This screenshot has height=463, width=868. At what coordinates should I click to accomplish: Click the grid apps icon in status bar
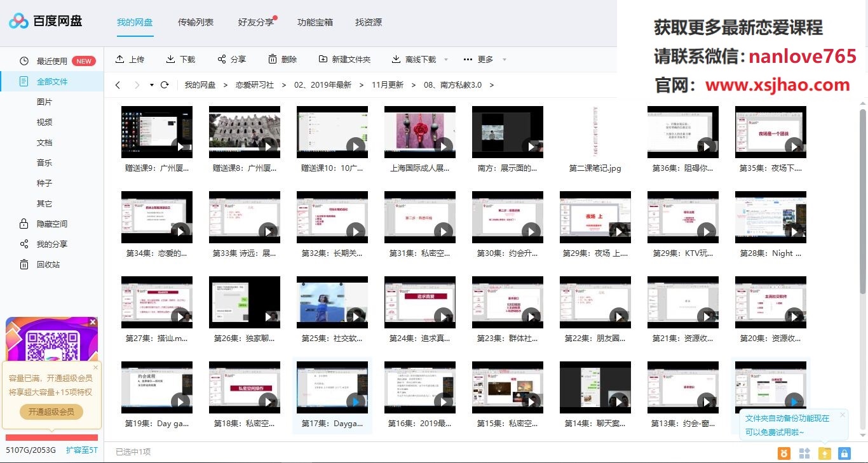(x=804, y=453)
